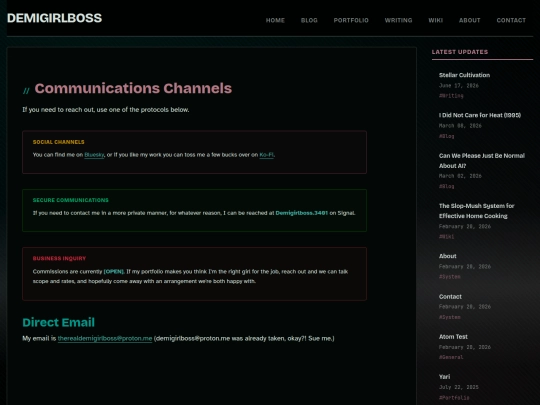Click the Communications Channels heading
Screen dimensions: 540x405
pos(133,89)
